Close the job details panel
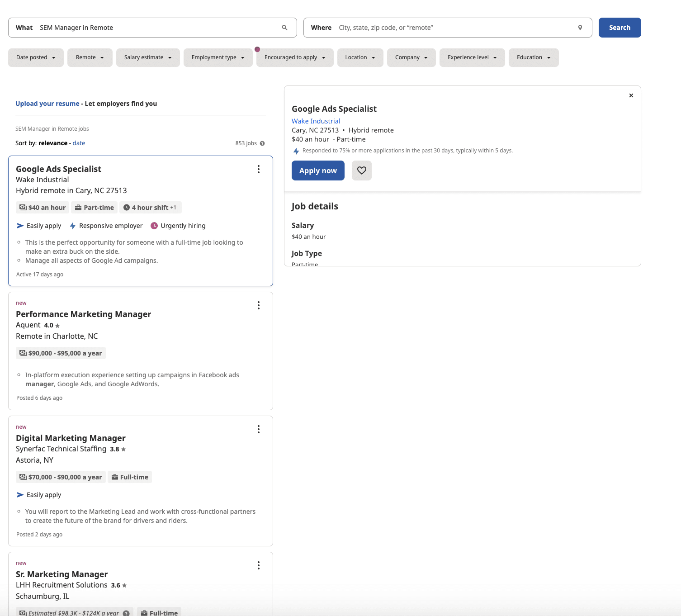The height and width of the screenshot is (616, 681). point(631,95)
